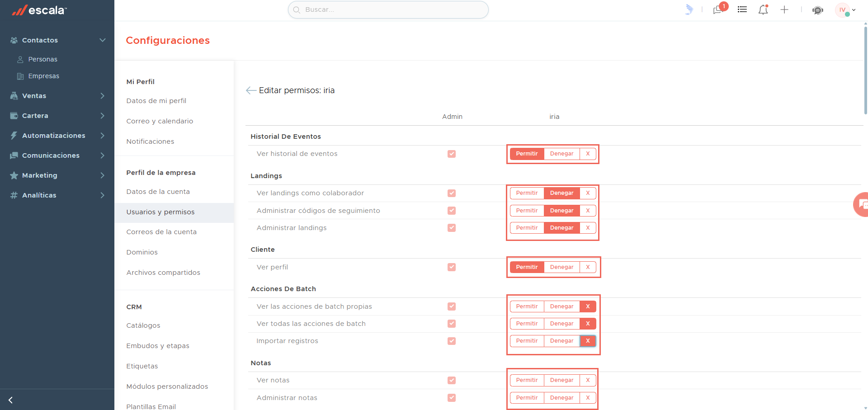Open the task list icon
The image size is (868, 410).
(x=742, y=9)
